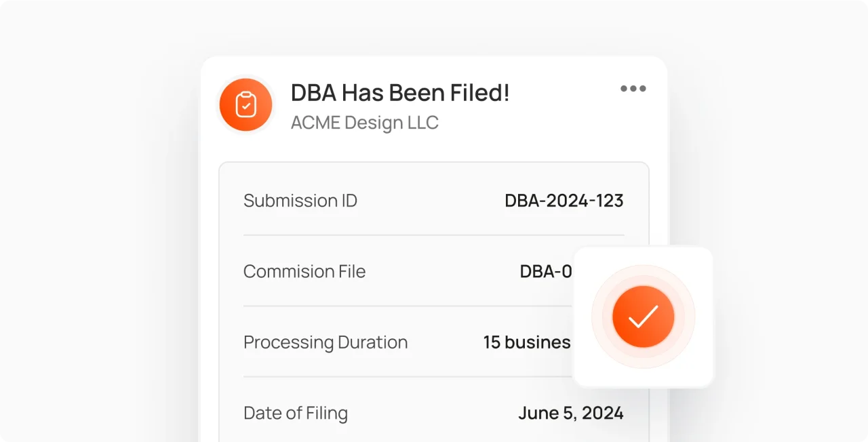The width and height of the screenshot is (868, 442).
Task: Select the DBA Has Been Filed heading
Action: pos(400,93)
